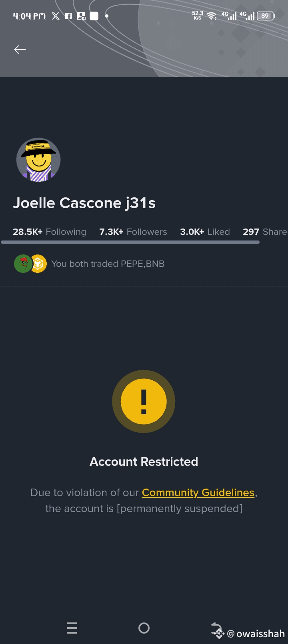Select the 'You both traded PEPE,BNB' text
288x644 pixels.
[108, 264]
